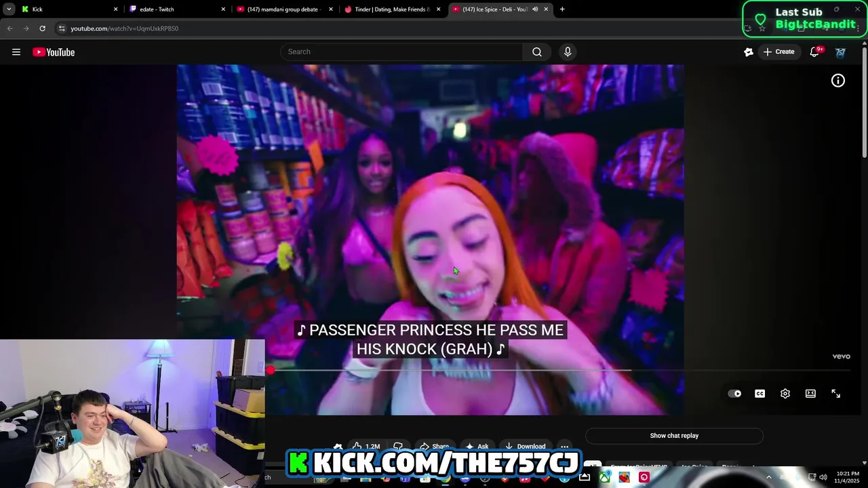
Task: Go to the YouTube home logo
Action: [x=54, y=52]
